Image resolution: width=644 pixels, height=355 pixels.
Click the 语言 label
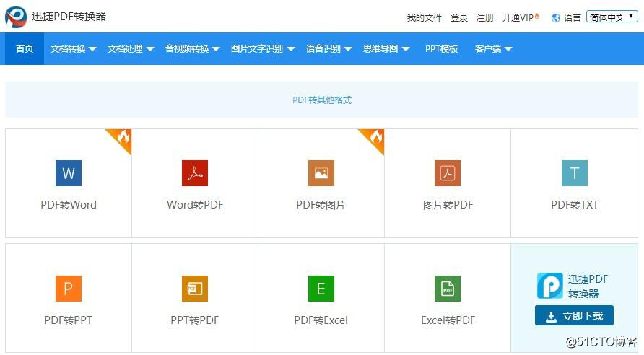click(x=572, y=18)
